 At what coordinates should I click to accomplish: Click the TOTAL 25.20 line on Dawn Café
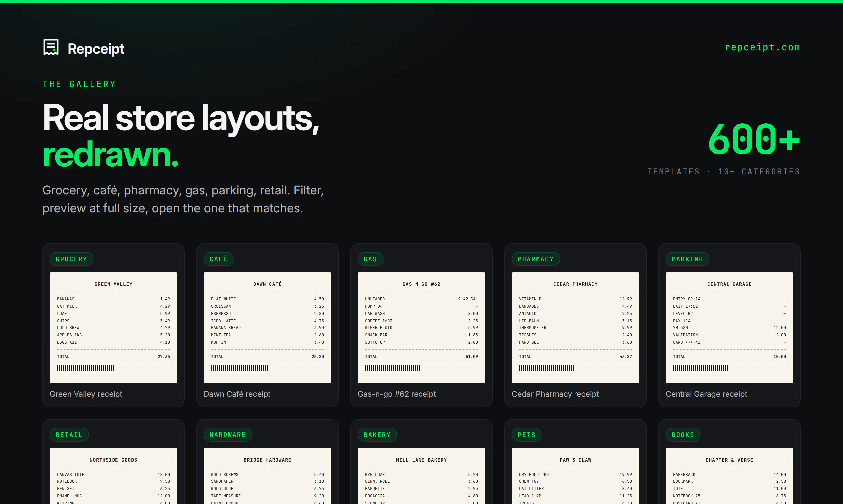click(268, 356)
